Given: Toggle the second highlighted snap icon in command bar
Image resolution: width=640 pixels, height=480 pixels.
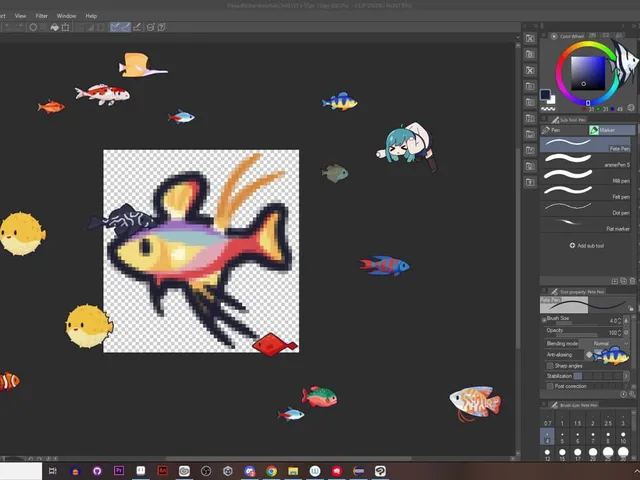Looking at the screenshot, I should coord(126,27).
